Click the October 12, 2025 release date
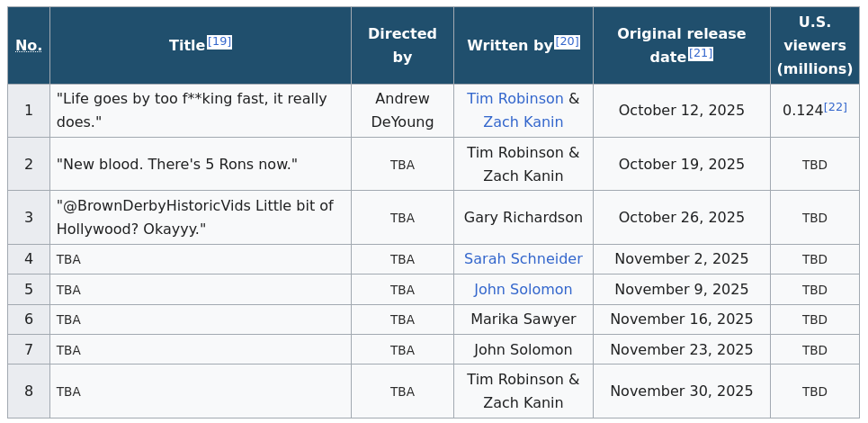 point(681,111)
